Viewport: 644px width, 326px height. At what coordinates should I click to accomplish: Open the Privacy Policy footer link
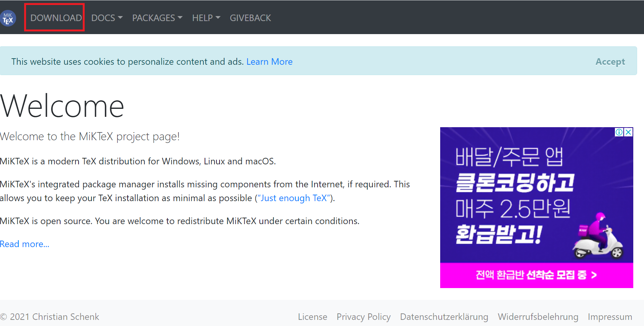[364, 317]
